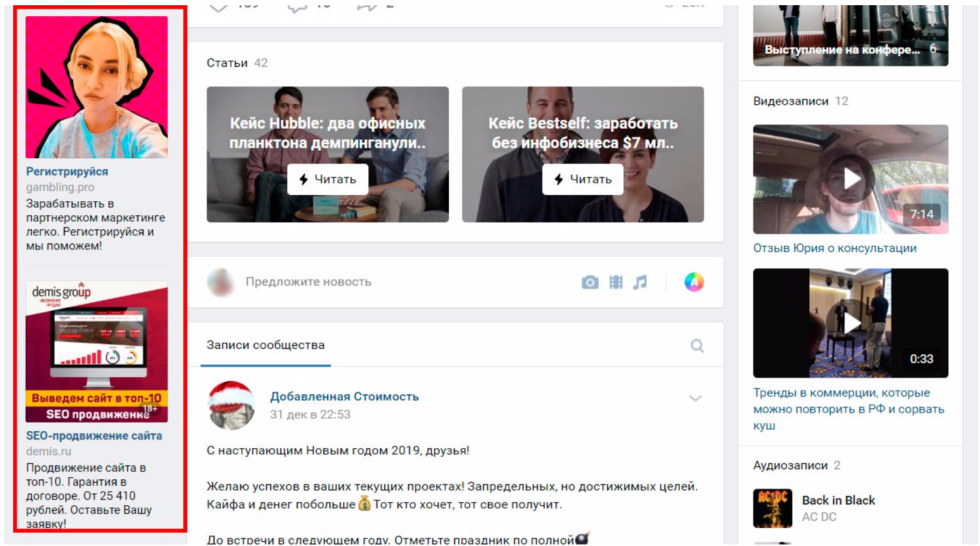Image resolution: width=980 pixels, height=546 pixels.
Task: Play the 0:33 conference video
Action: click(850, 323)
